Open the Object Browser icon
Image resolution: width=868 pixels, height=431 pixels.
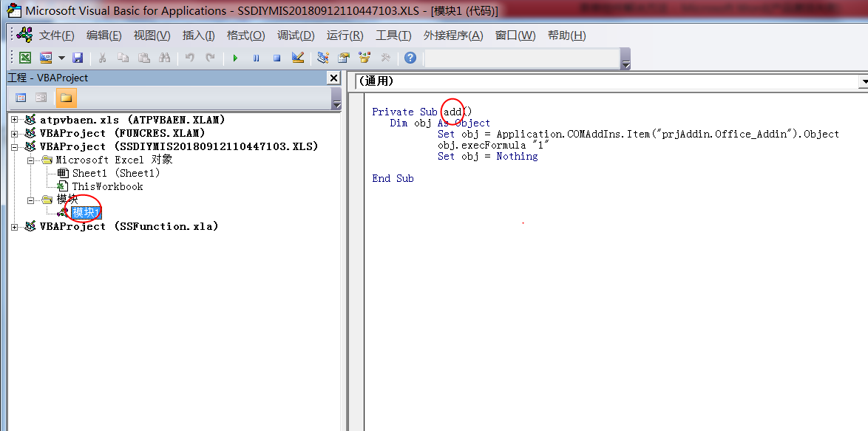365,58
